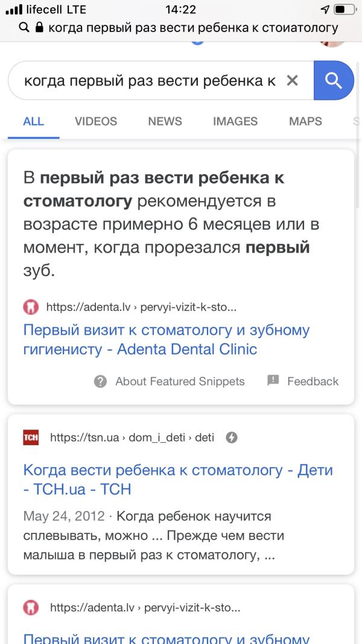Tap the adenta.lv tooth favicon in featured snippet
This screenshot has width=362, height=644.
[30, 307]
